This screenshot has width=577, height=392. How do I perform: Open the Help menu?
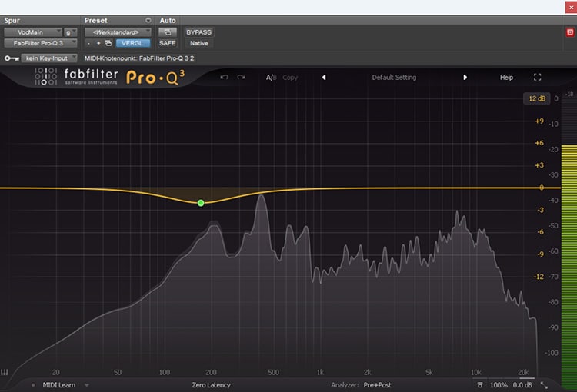coord(506,77)
